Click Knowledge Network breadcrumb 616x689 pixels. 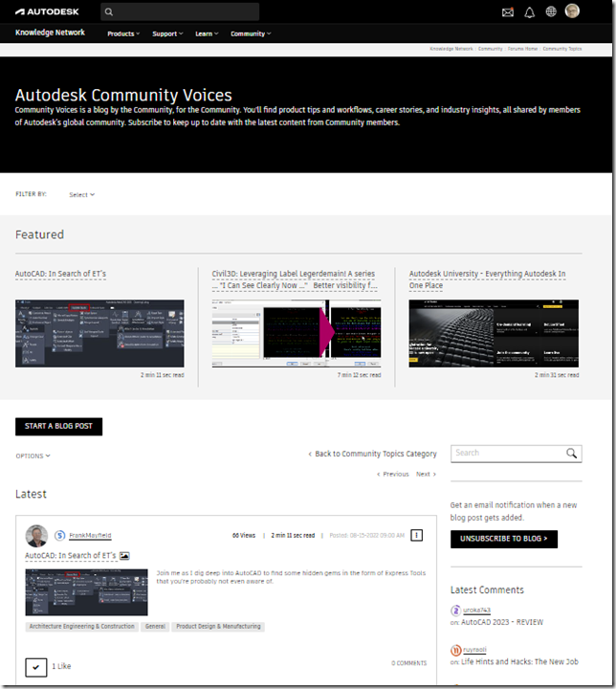[451, 49]
